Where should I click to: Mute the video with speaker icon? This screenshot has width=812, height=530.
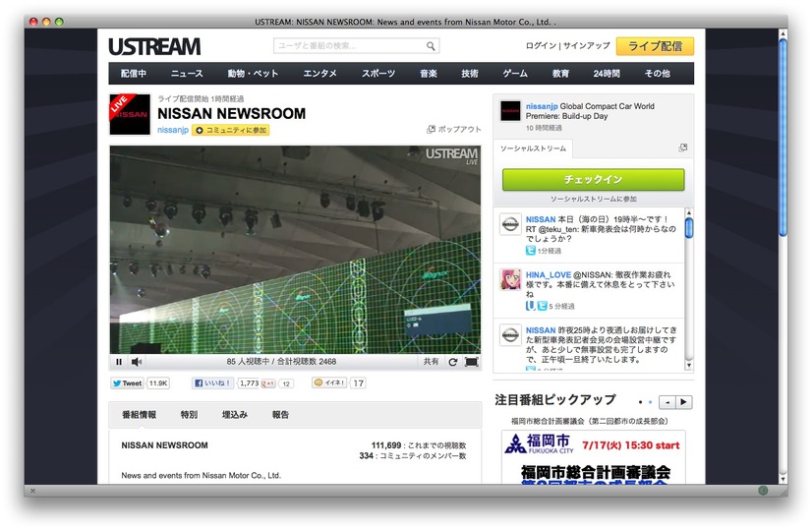point(137,362)
